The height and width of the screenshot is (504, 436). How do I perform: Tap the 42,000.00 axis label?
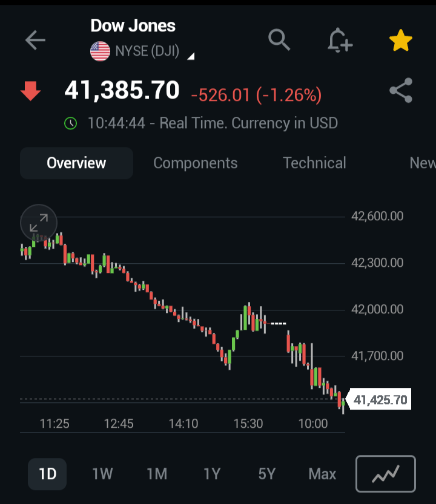[377, 309]
